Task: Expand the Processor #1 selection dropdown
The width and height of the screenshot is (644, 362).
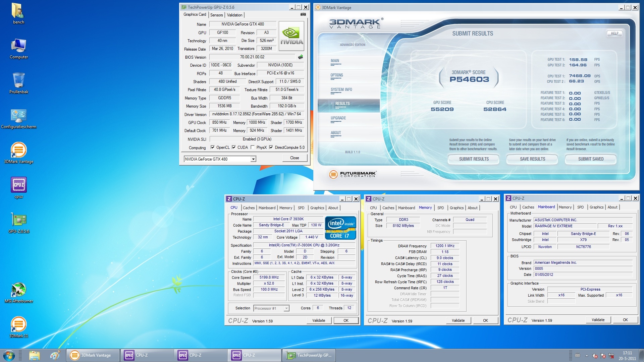Action: click(286, 308)
